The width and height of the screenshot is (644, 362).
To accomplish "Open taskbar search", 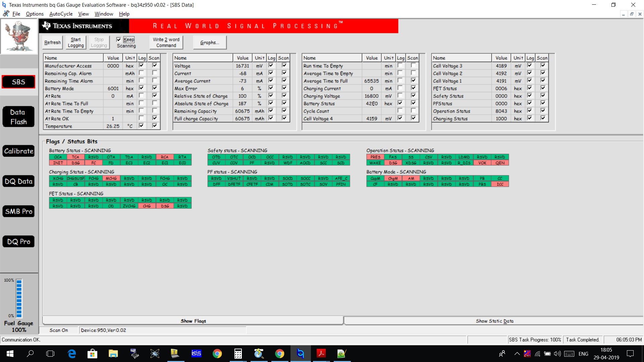I will point(30,354).
